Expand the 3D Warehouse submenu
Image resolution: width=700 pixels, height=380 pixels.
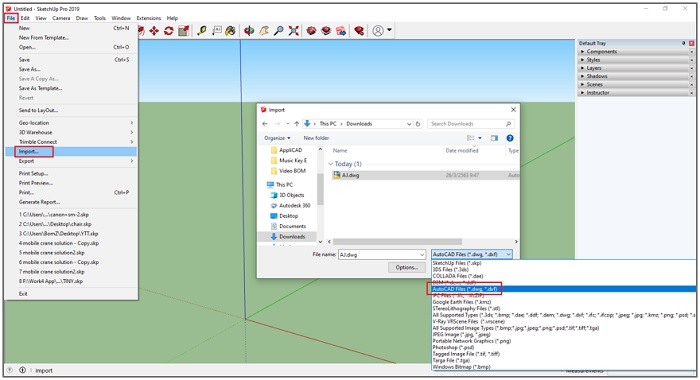click(71, 132)
